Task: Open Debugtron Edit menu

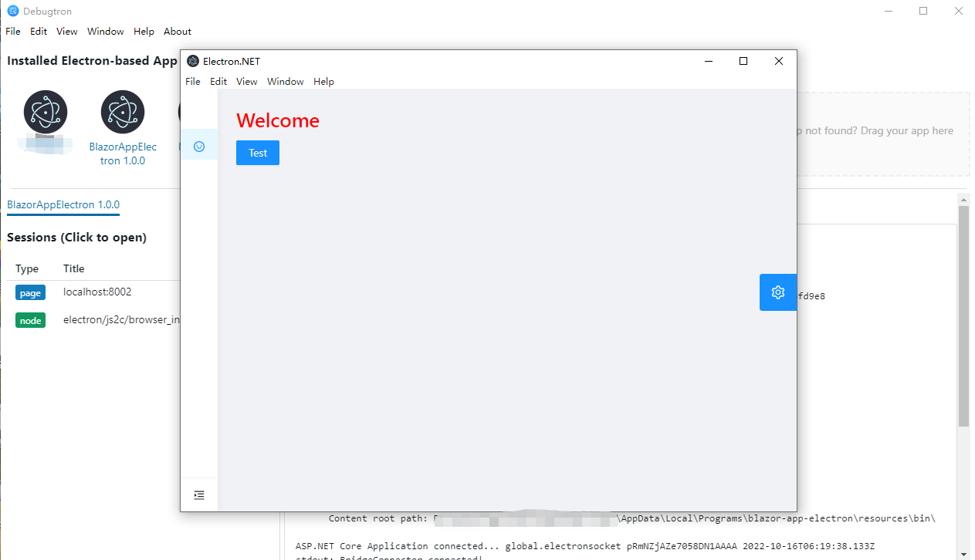Action: [39, 32]
